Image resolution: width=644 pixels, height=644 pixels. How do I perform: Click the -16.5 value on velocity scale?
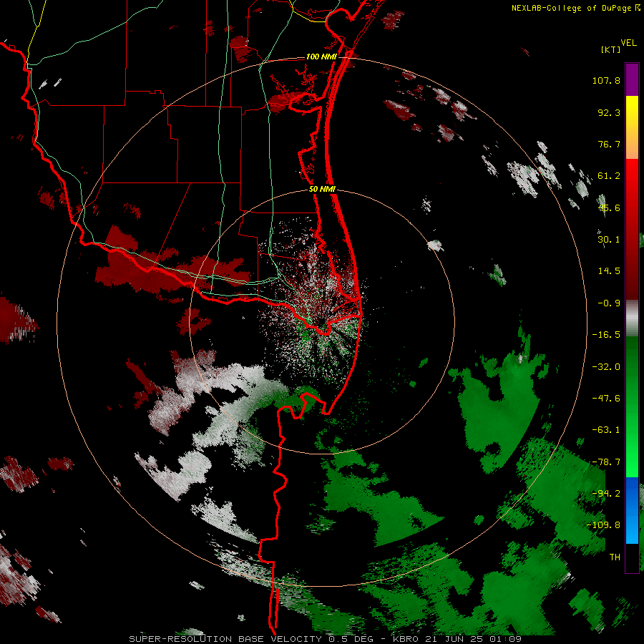click(606, 335)
